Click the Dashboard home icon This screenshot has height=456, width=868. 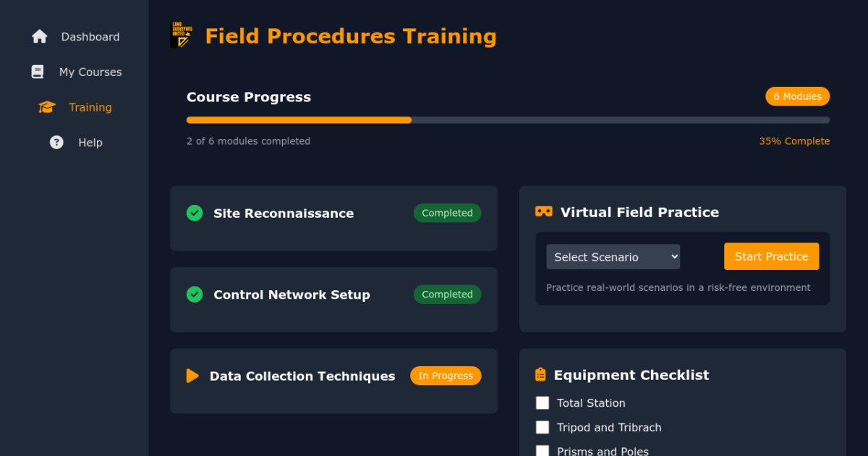click(x=40, y=37)
